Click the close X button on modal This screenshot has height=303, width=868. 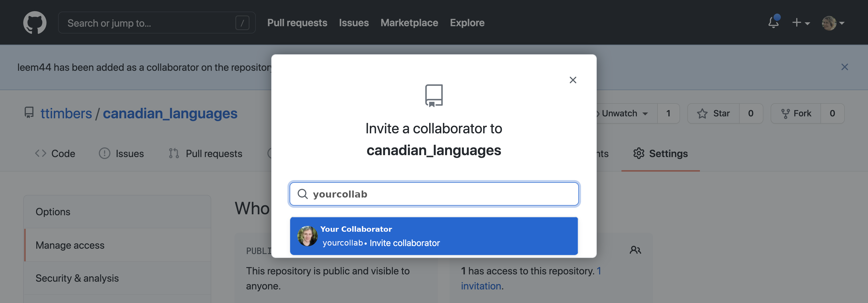573,80
